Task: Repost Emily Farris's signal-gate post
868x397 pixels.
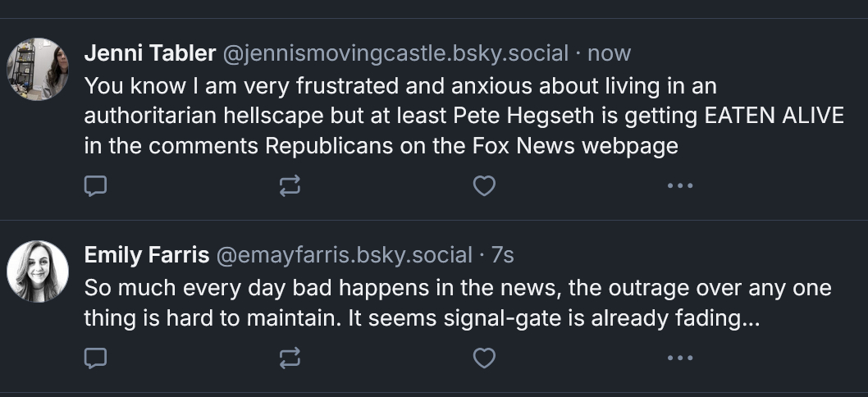Action: pos(290,358)
